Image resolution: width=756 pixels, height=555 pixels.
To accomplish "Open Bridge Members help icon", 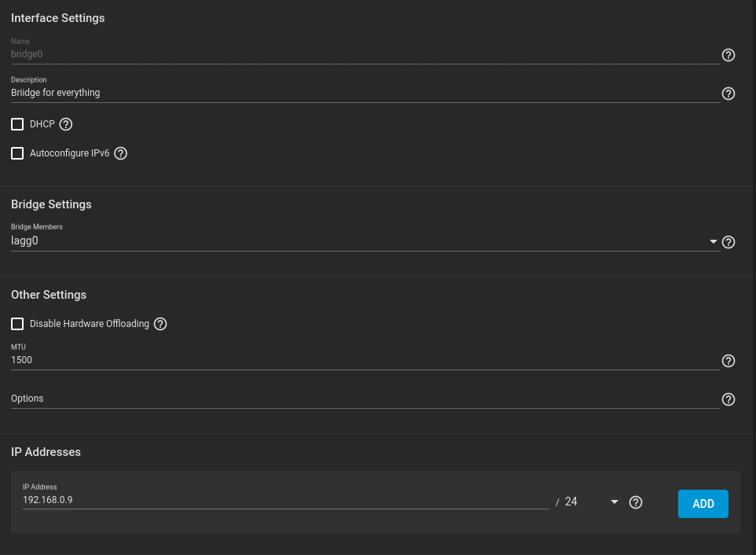I will (728, 242).
